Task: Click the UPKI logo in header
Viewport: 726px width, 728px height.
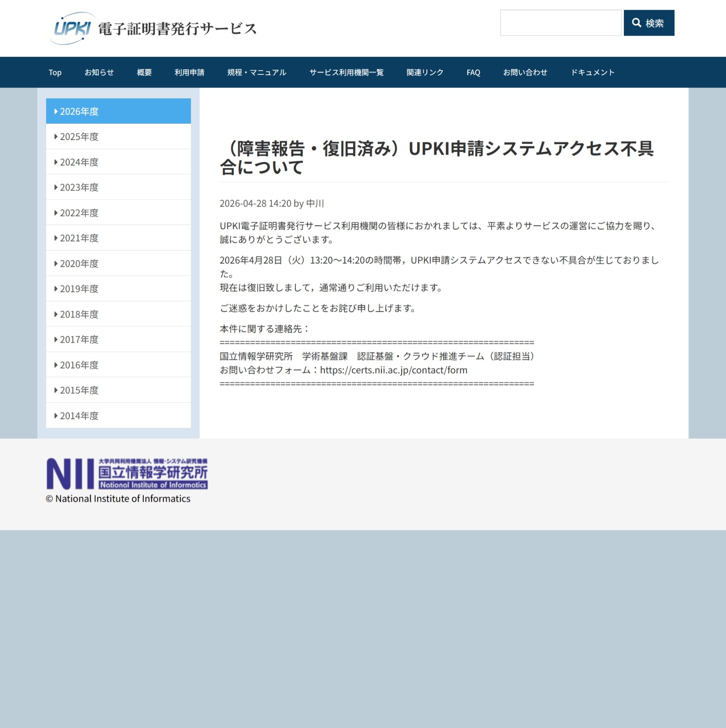Action: pos(71,29)
